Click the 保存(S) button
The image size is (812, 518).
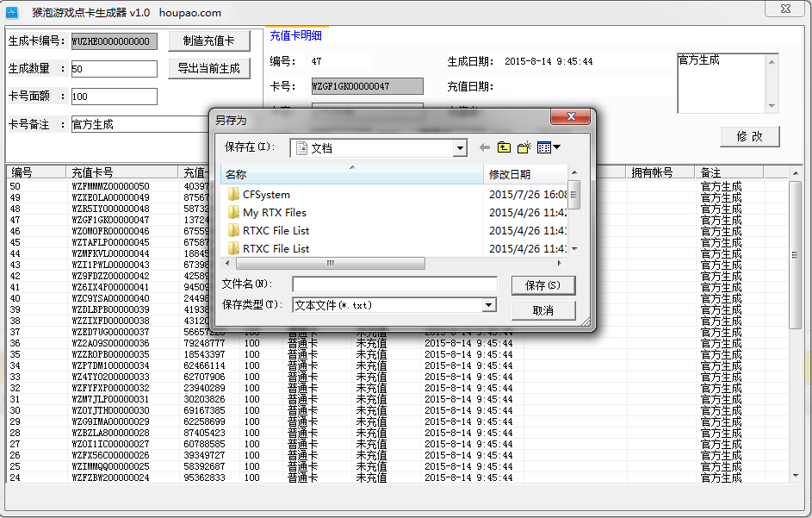tap(542, 285)
